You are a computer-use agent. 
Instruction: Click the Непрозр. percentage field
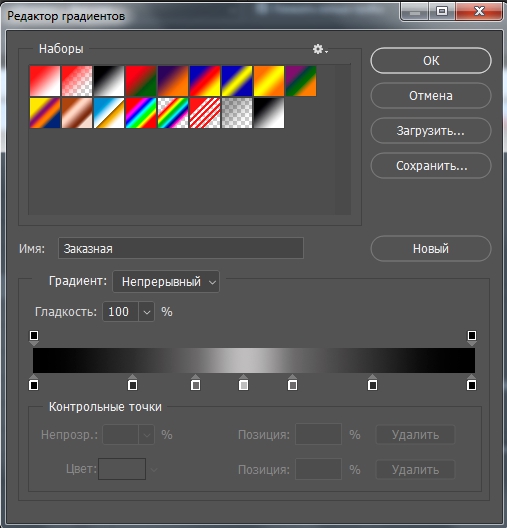point(120,435)
